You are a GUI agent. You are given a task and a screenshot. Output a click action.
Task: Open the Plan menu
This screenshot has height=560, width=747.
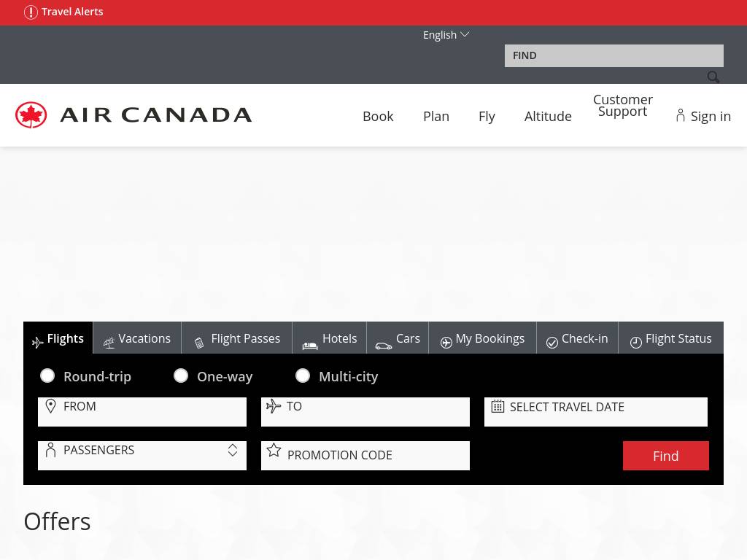[x=436, y=116]
